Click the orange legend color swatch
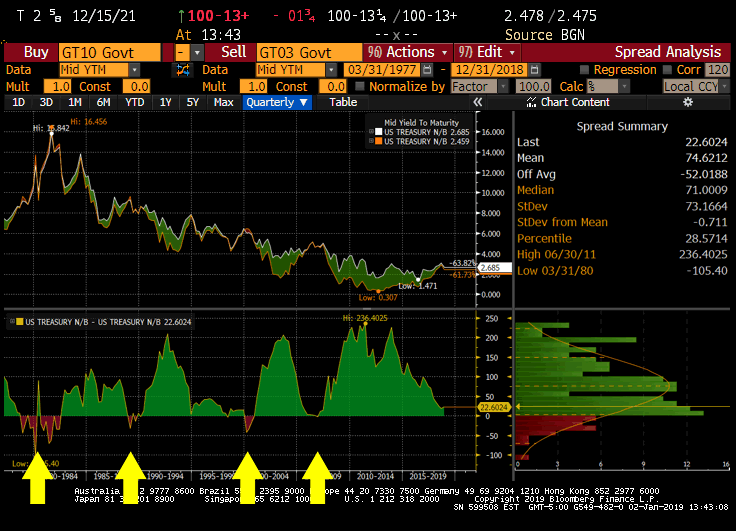The height and width of the screenshot is (531, 736). click(x=378, y=141)
